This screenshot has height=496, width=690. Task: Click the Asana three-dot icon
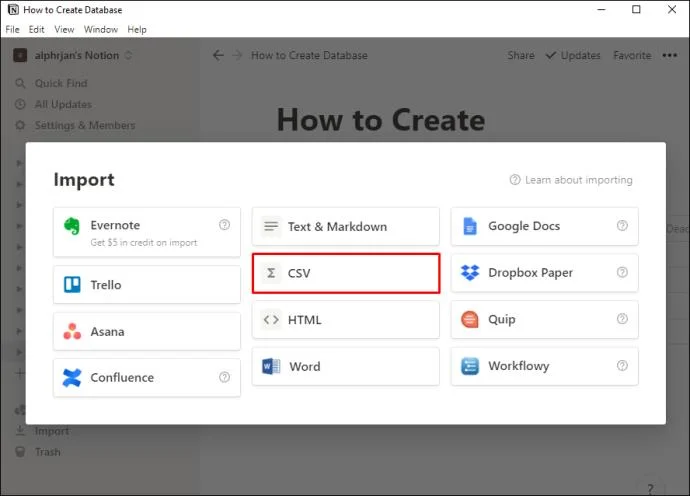pos(72,331)
